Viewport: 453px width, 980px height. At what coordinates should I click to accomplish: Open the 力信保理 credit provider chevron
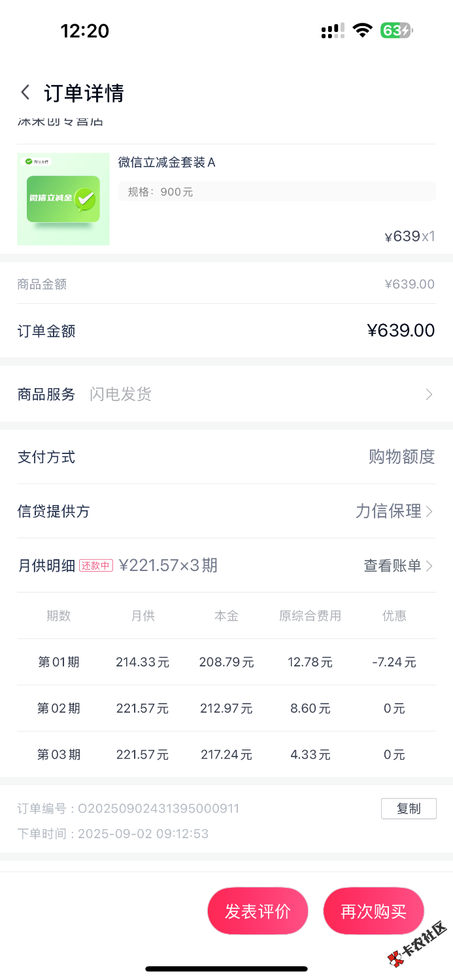click(429, 511)
